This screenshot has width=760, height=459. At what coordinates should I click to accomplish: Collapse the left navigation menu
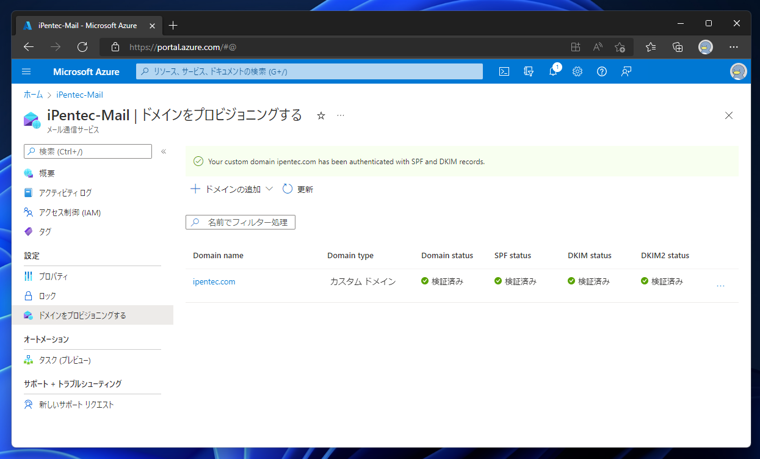tap(164, 151)
